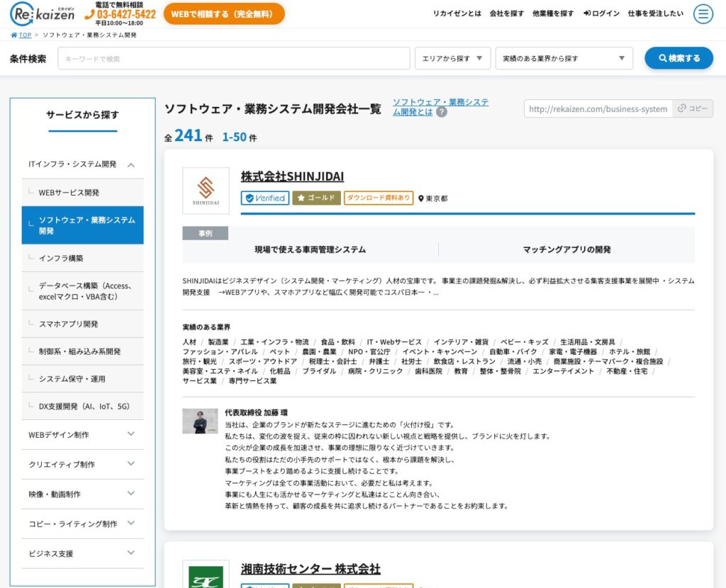
Task: Copy the URL with コピー button
Action: (x=692, y=108)
